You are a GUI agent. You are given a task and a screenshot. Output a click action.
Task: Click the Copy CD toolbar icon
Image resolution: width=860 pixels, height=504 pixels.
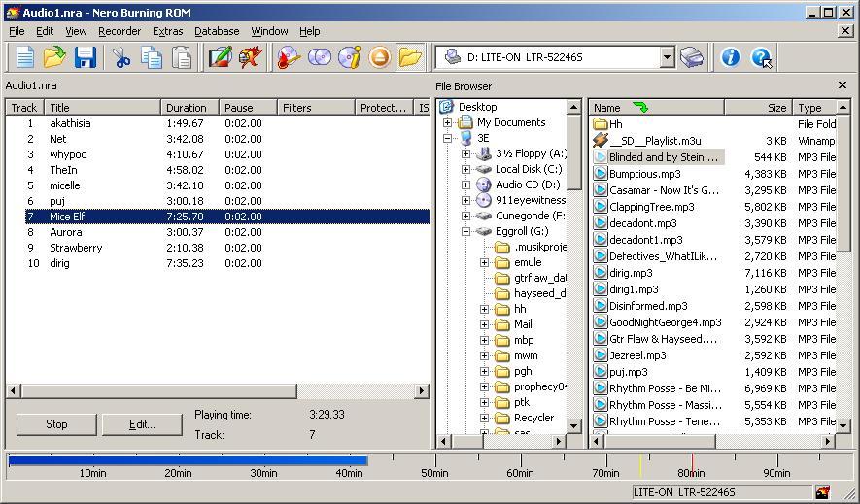click(320, 57)
